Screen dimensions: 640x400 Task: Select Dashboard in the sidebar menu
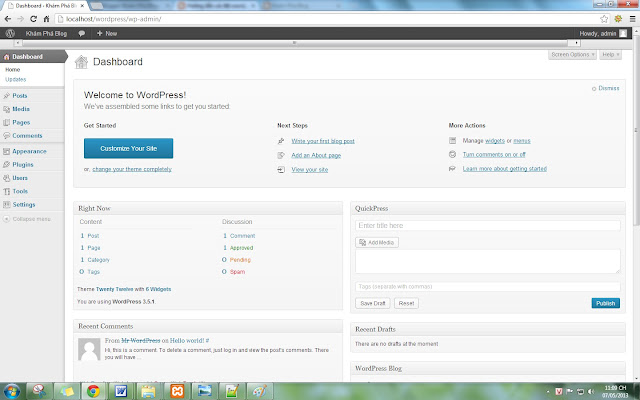pos(33,56)
